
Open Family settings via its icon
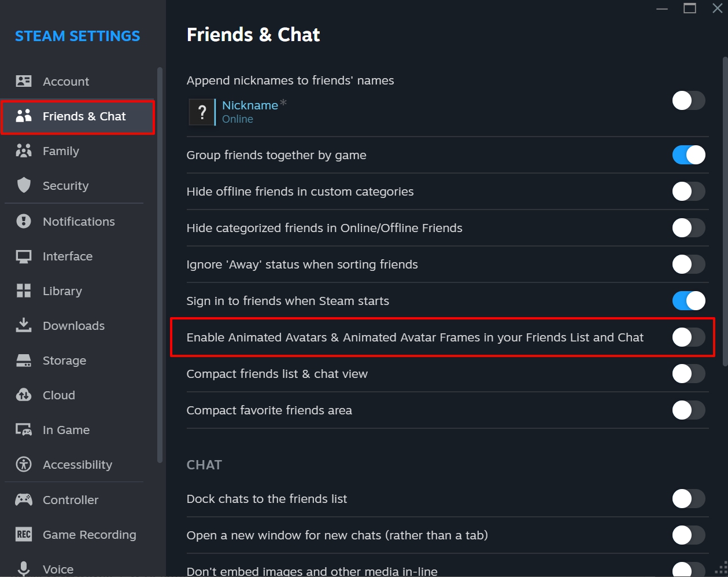pyautogui.click(x=24, y=150)
